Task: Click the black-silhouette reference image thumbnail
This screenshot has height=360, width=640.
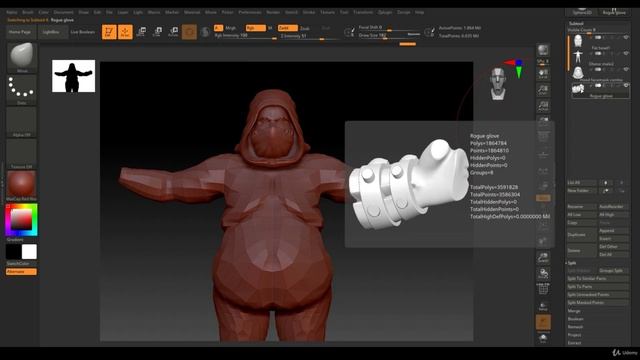Action: pyautogui.click(x=73, y=76)
